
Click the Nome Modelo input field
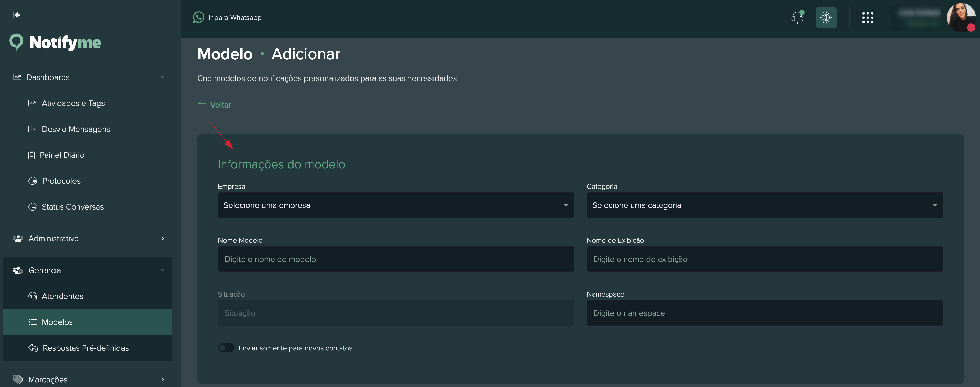396,259
